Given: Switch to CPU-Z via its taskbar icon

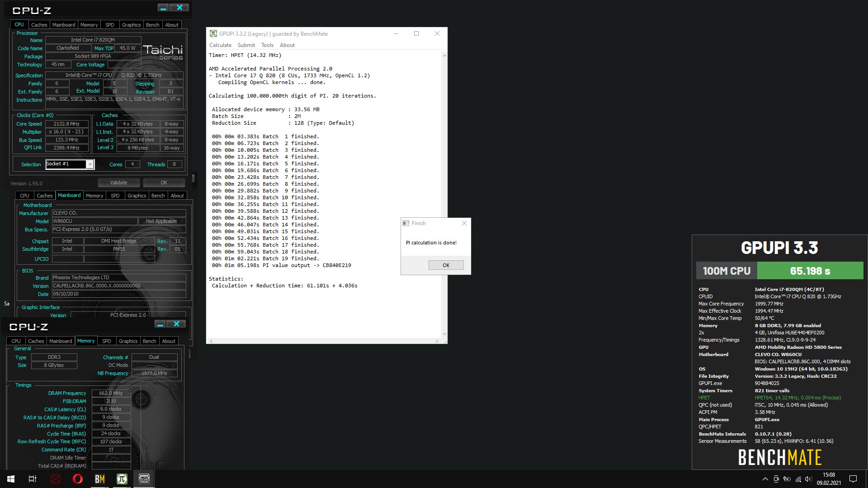Looking at the screenshot, I should click(x=144, y=479).
